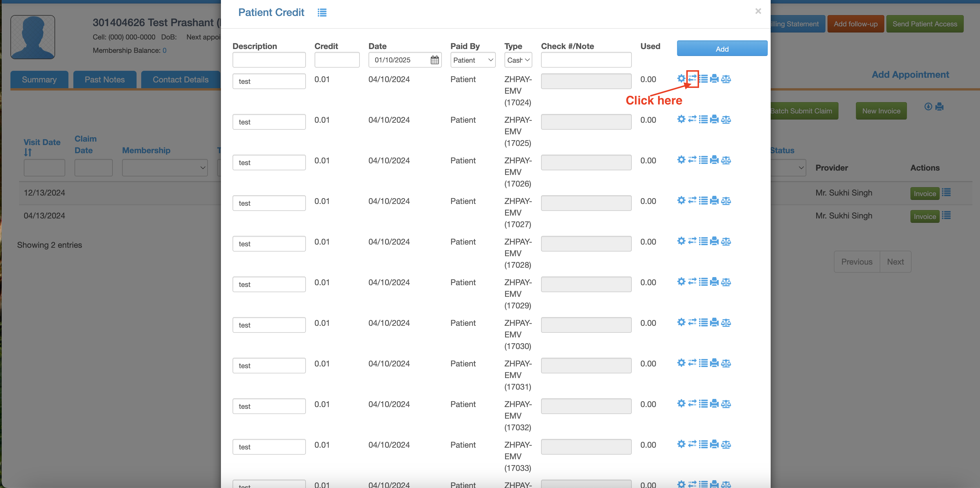Open list icon for credit 17024
Image resolution: width=980 pixels, height=488 pixels.
pos(703,78)
